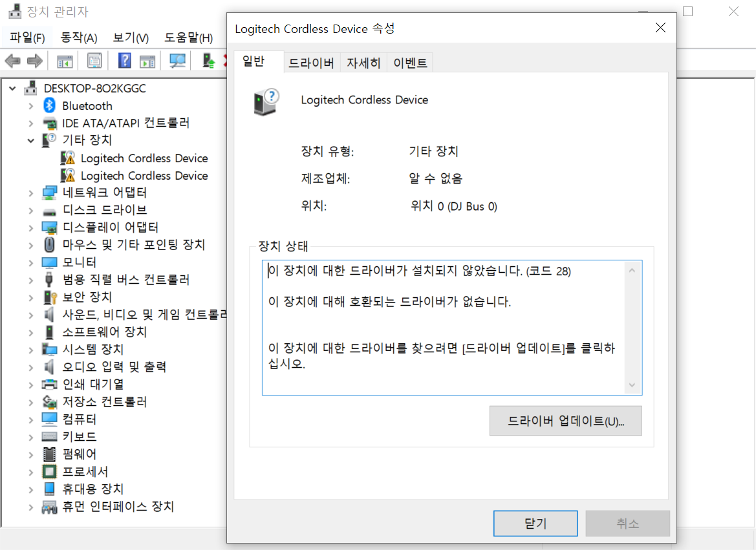Switch to the 드라이버 tab
This screenshot has width=756, height=550.
point(311,63)
